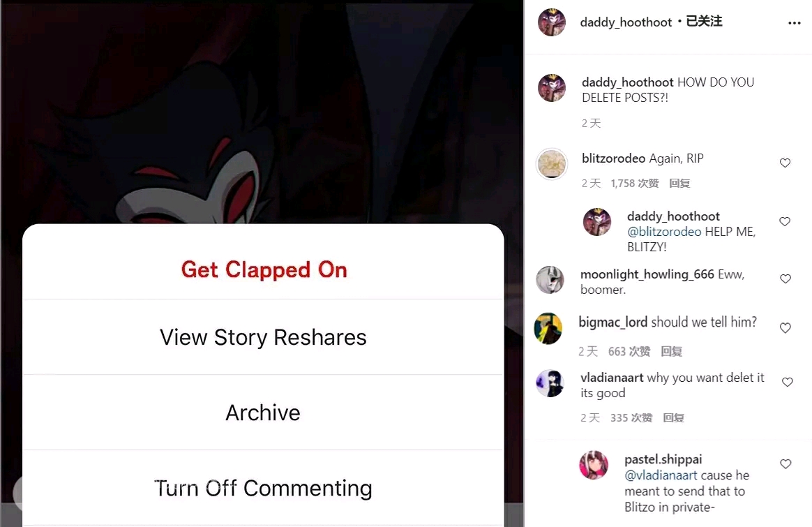812x527 pixels.
Task: Like bigmac_lord's "should we tell him?" comment
Action: [785, 328]
